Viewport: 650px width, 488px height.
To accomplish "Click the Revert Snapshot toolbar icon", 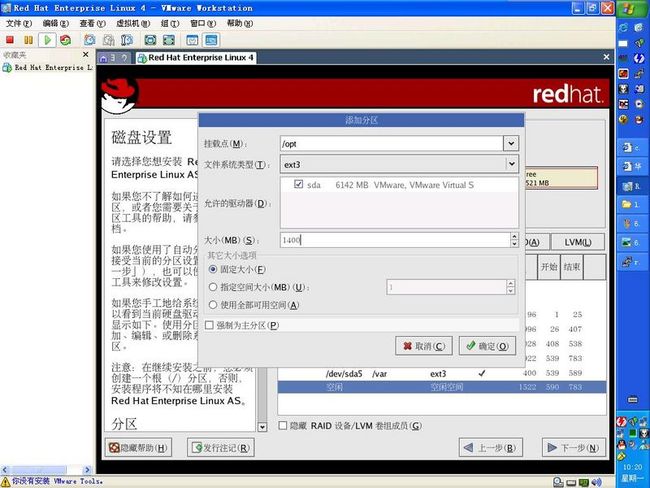I will (x=108, y=40).
